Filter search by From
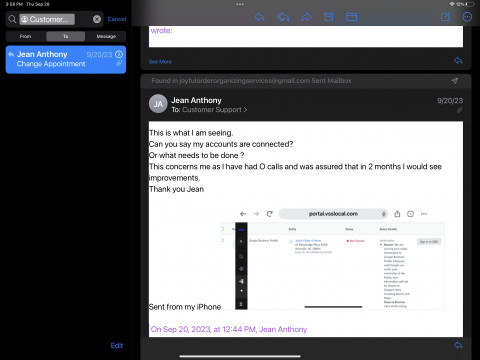480x360 pixels. (x=25, y=36)
